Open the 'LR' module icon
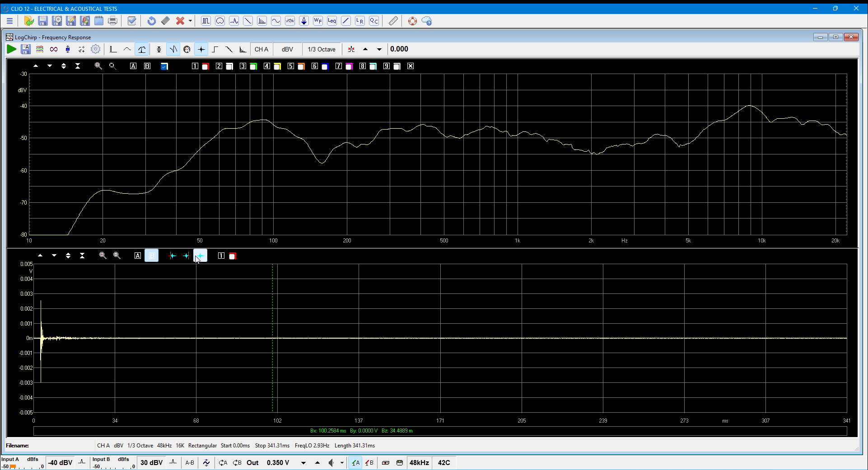 (x=360, y=21)
